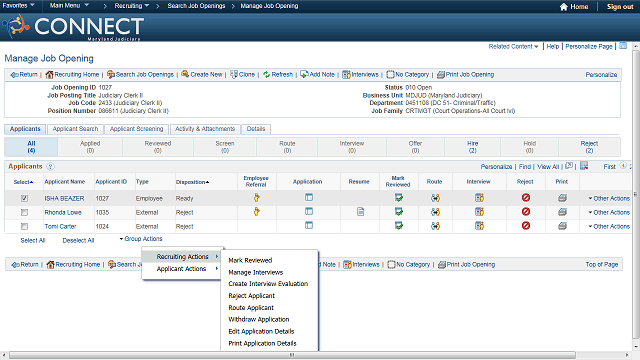Open Other Actions for ISHA BEAZER
The width and height of the screenshot is (640, 360).
pos(609,198)
